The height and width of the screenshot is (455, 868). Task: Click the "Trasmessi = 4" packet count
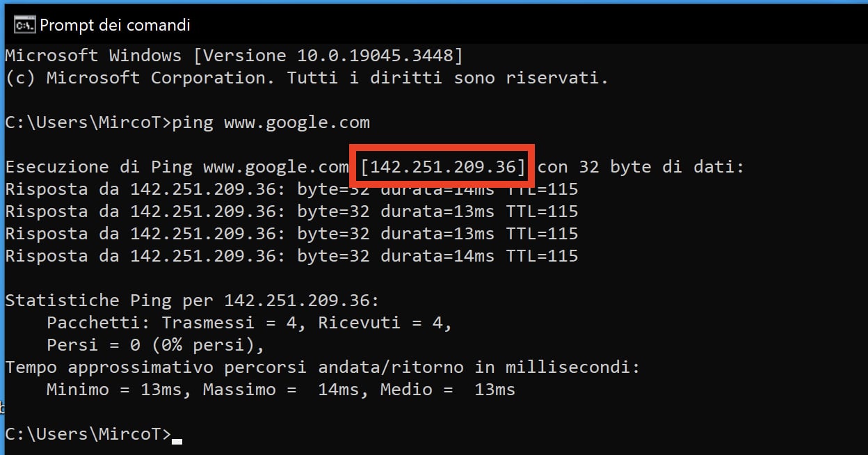click(234, 323)
